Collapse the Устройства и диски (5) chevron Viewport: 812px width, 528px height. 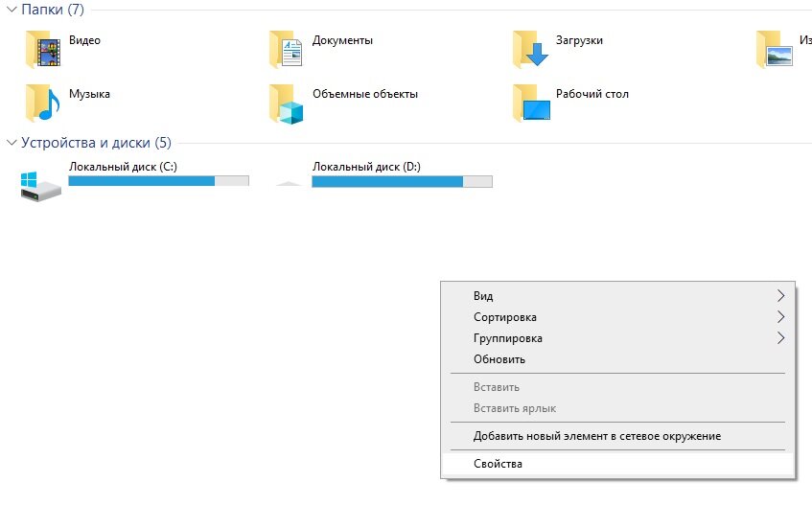click(x=12, y=143)
